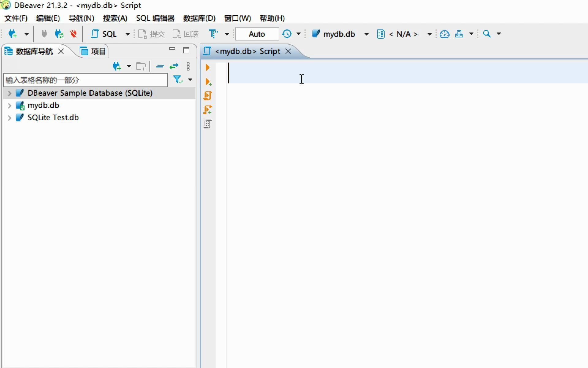Open the SQL编辑器 menu
This screenshot has width=588, height=368.
pyautogui.click(x=156, y=18)
